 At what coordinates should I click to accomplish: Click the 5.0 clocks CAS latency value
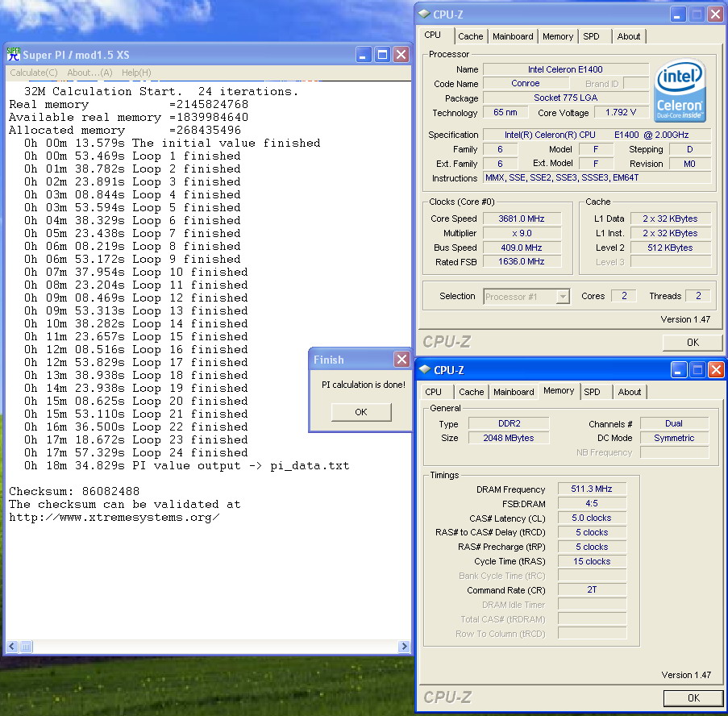click(592, 518)
